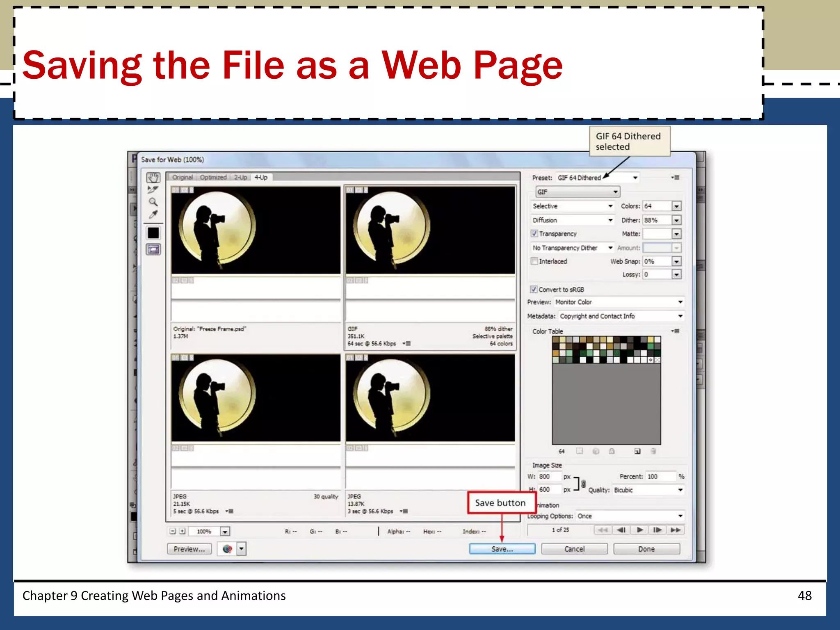Screen dimensions: 840x630
Task: Open the Looping Options dropdown
Action: pos(630,516)
